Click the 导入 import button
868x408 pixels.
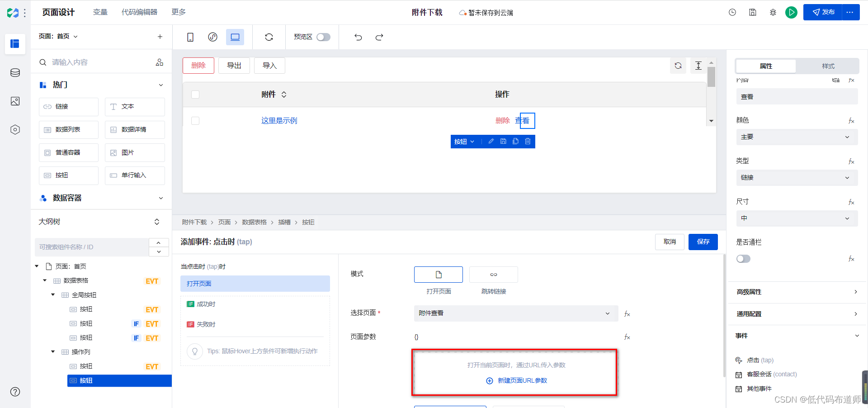269,66
